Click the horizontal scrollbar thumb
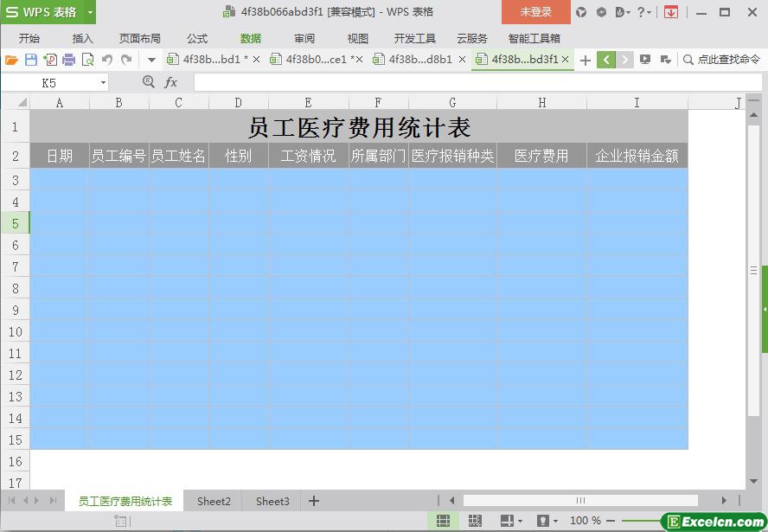 pyautogui.click(x=579, y=500)
